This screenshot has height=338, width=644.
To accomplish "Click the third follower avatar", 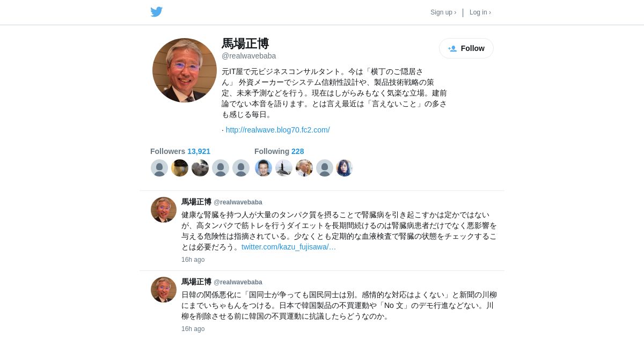I will [x=200, y=168].
